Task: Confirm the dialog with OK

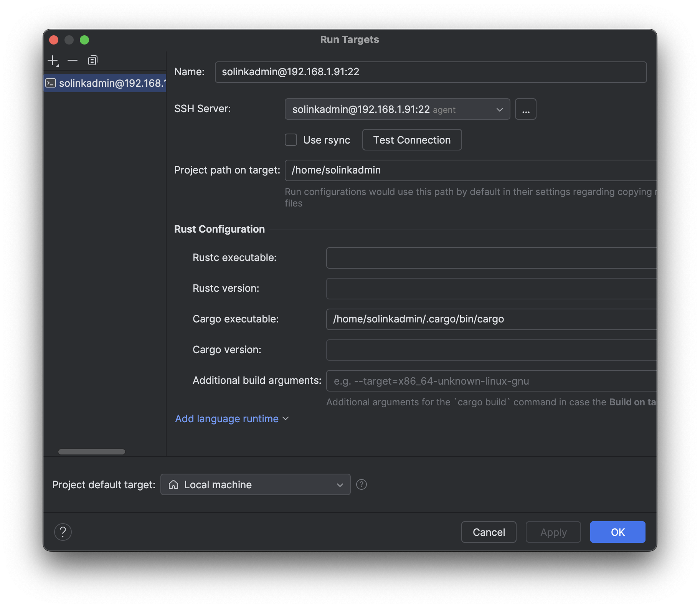Action: pos(617,532)
